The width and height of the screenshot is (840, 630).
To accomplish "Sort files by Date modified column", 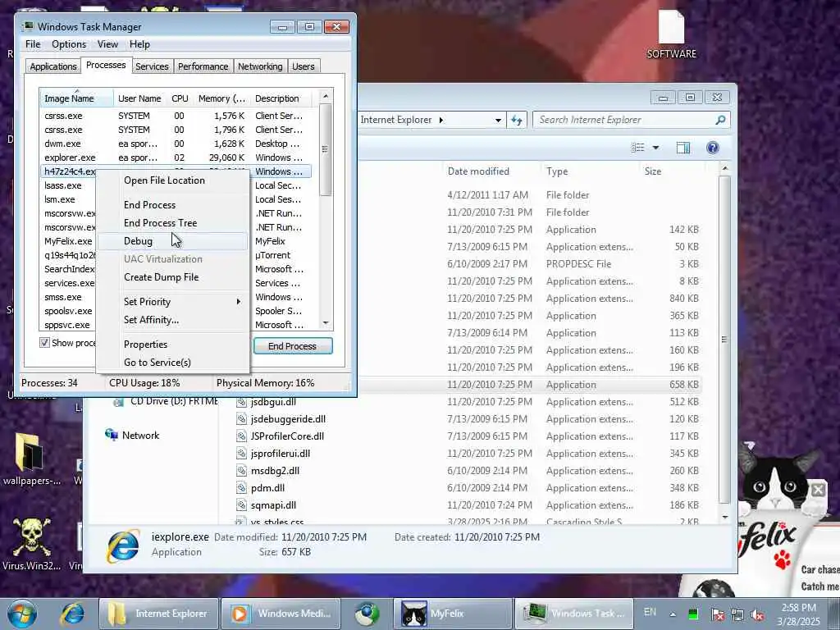I will [478, 171].
